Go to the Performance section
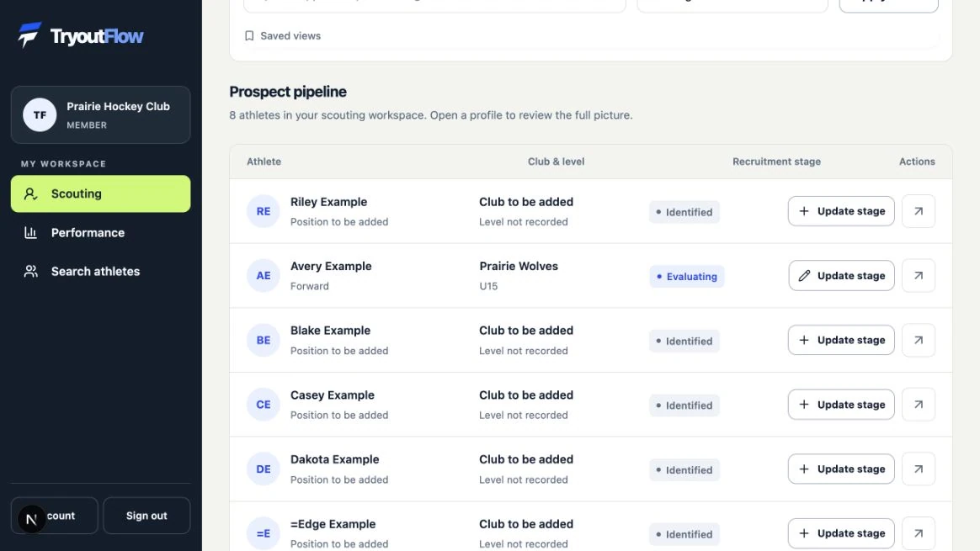This screenshot has width=980, height=551. pyautogui.click(x=101, y=232)
